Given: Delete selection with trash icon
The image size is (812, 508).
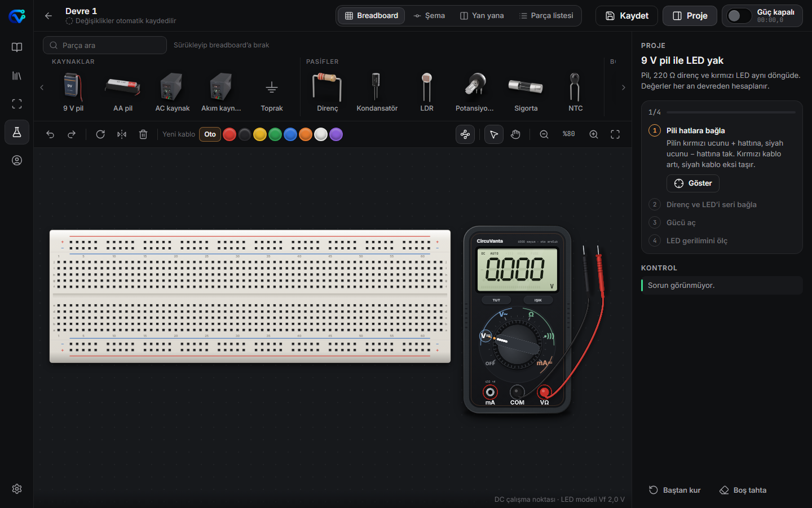Looking at the screenshot, I should 143,134.
